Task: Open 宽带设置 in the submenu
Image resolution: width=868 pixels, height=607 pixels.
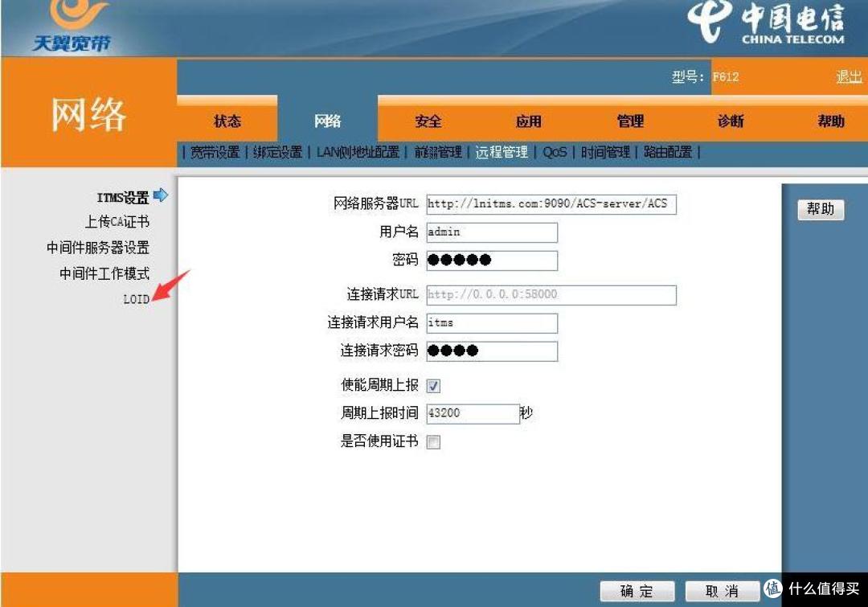Action: [215, 152]
